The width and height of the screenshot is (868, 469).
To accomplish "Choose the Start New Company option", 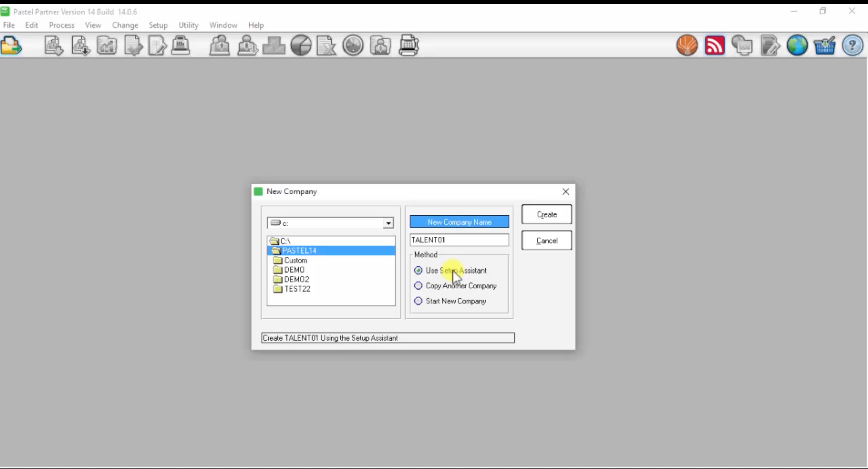I will tap(418, 301).
